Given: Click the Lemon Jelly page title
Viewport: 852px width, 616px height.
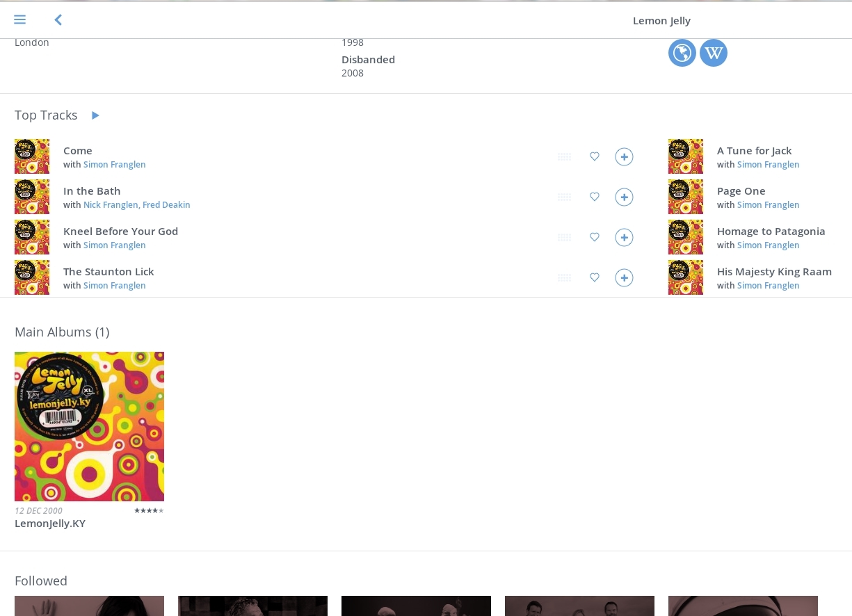Looking at the screenshot, I should tap(661, 21).
